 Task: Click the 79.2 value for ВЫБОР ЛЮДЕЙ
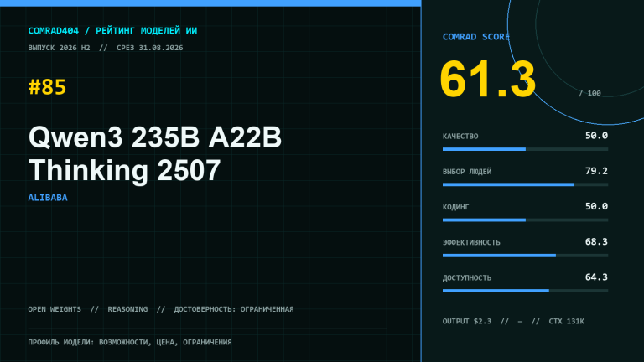click(x=596, y=171)
